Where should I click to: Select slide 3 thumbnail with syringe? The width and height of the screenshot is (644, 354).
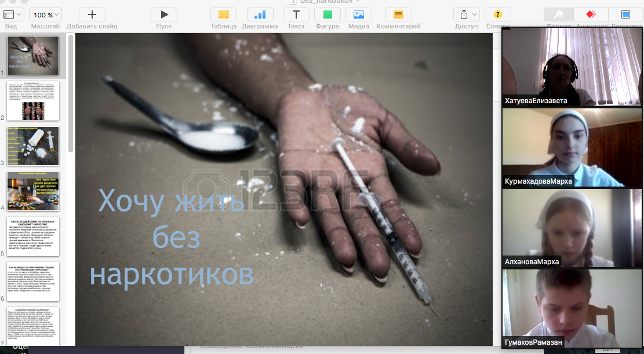pos(33,146)
